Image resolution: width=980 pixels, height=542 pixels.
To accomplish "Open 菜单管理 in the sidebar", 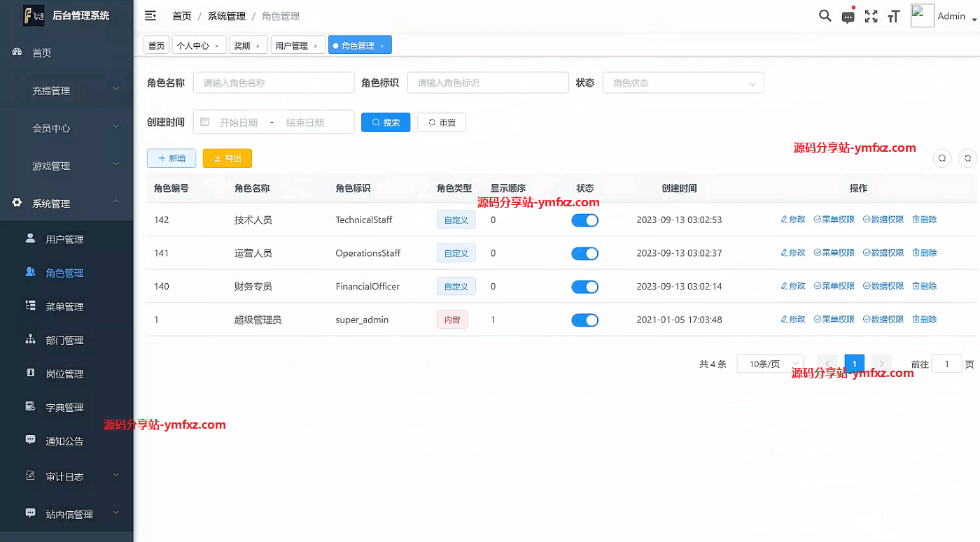I will click(64, 306).
